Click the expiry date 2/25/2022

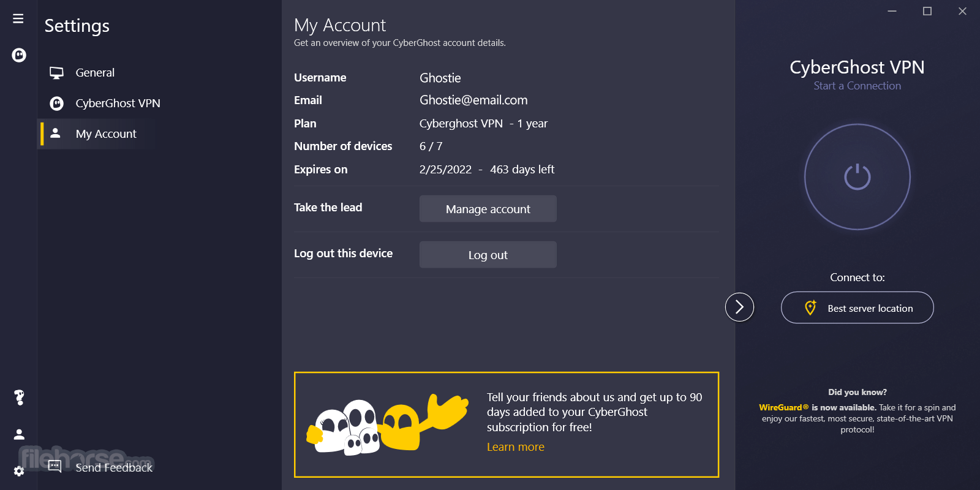pyautogui.click(x=445, y=170)
